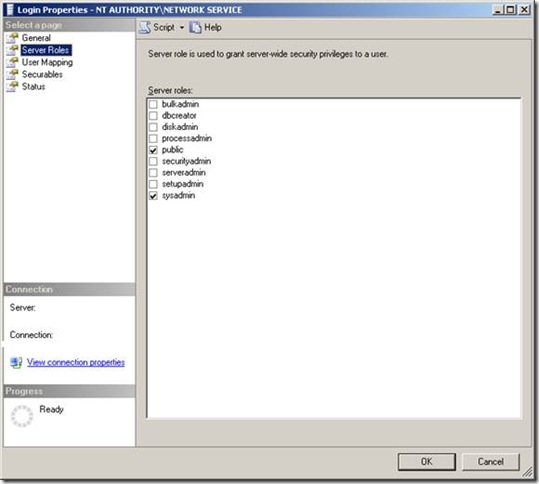This screenshot has height=484, width=539.
Task: Click the title bar window icon
Action: (10, 10)
